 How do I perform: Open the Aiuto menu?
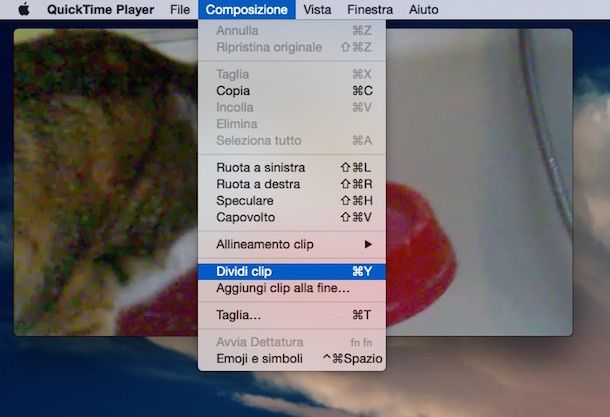pos(424,9)
